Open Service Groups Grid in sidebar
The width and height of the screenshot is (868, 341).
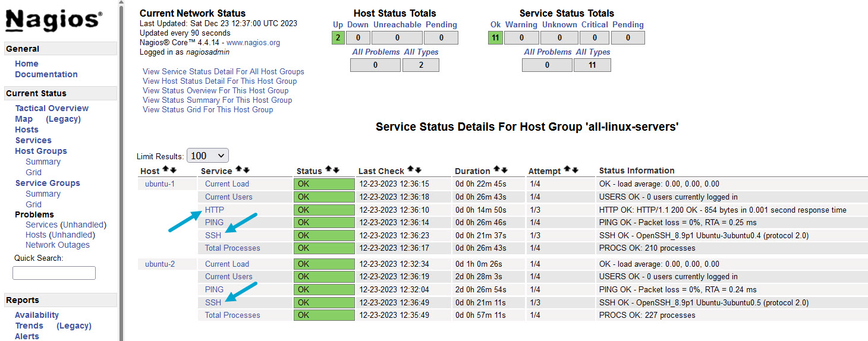(x=33, y=204)
